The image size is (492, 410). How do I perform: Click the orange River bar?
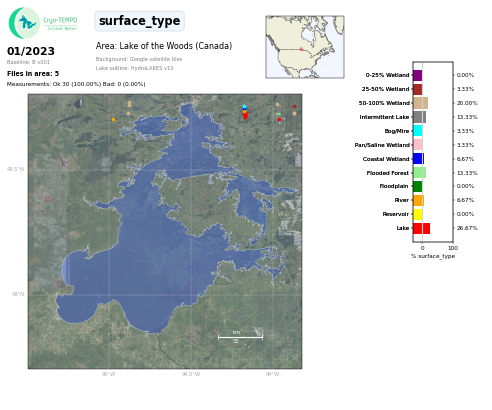[x=419, y=200]
